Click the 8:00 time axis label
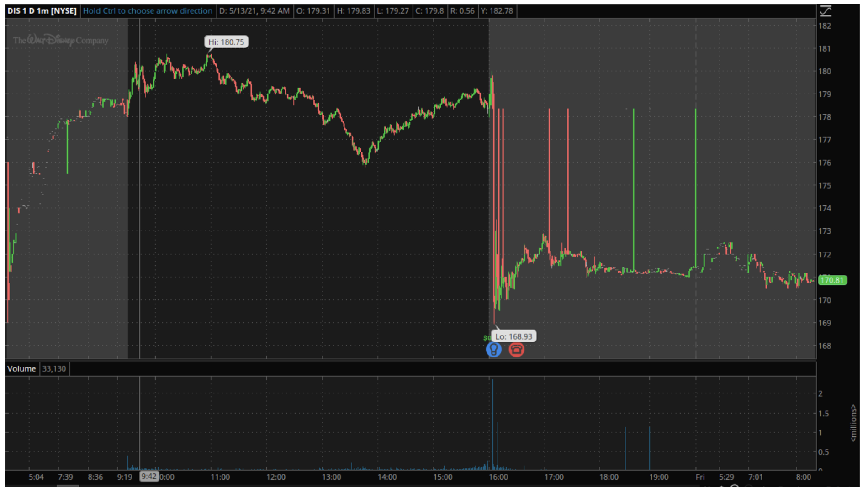 tap(804, 477)
